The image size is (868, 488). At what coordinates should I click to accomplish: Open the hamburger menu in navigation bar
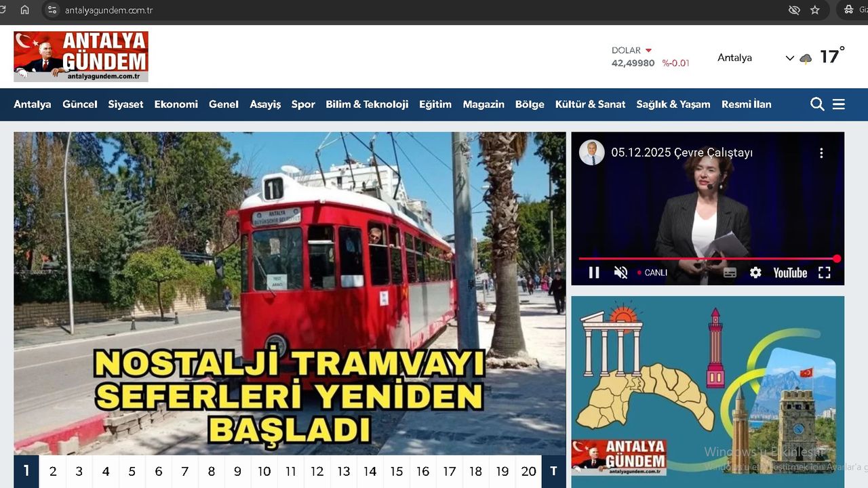839,104
